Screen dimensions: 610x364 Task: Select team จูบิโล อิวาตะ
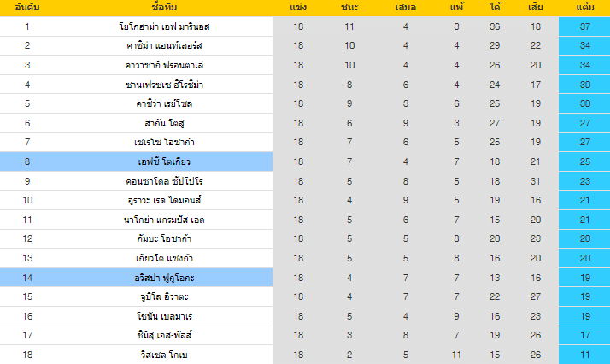click(164, 296)
